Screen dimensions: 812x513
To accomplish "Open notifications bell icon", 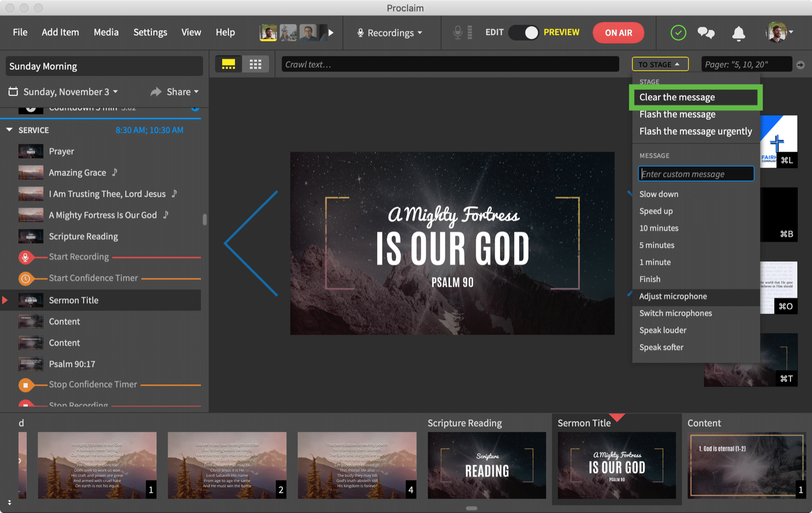I will tap(738, 33).
